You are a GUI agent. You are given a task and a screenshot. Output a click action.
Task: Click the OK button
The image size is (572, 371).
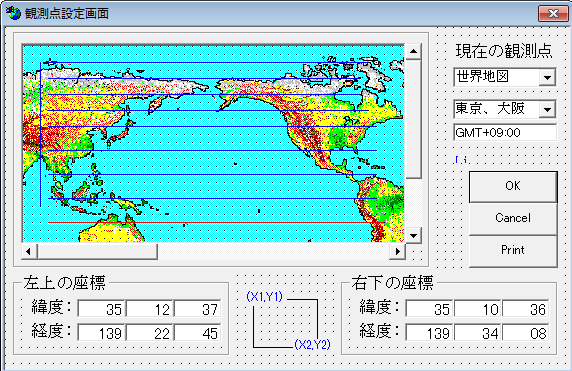(513, 186)
